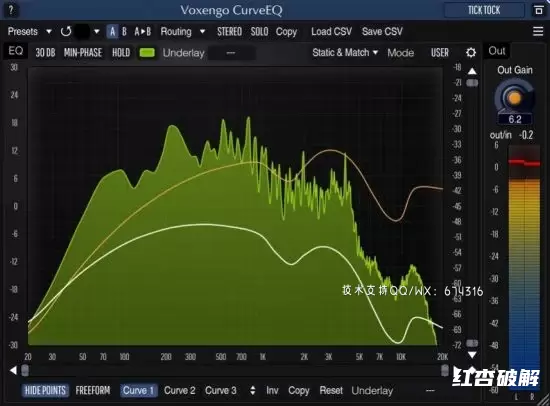Expand the Presets dropdown arrow

[x=49, y=32]
